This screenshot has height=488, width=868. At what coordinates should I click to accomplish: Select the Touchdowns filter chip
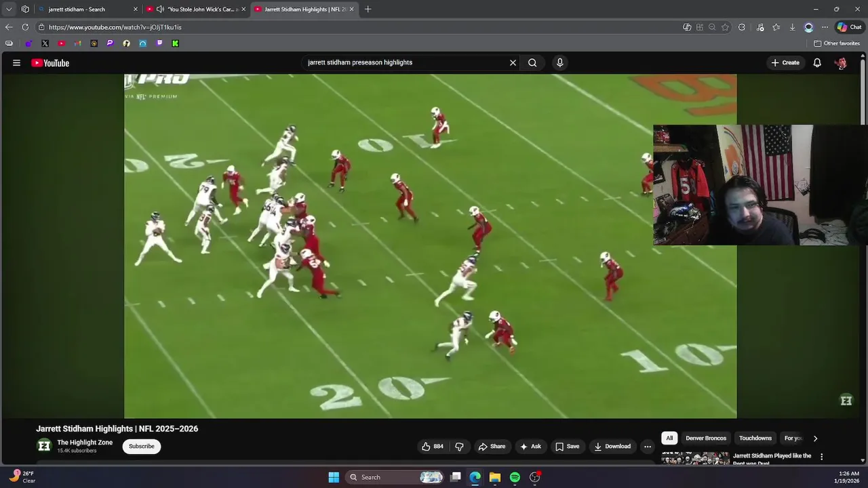[755, 438]
